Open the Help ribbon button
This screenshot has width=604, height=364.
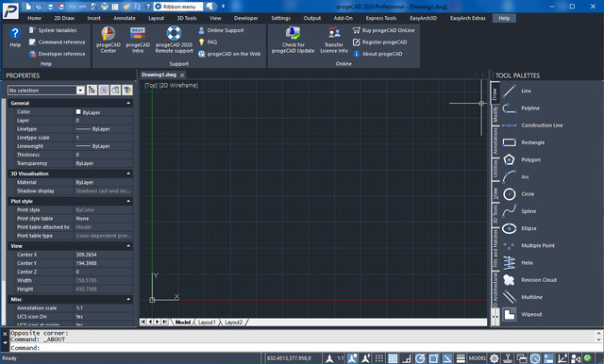[15, 38]
